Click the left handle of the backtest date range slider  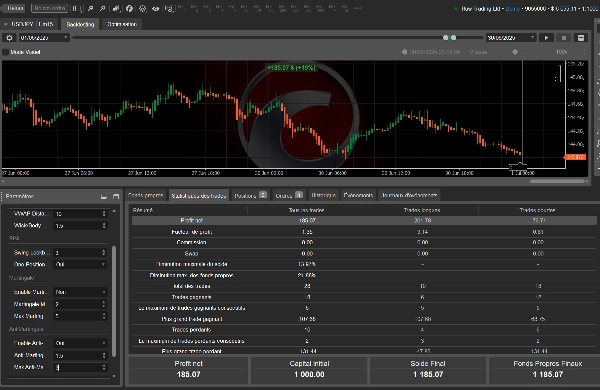point(445,38)
